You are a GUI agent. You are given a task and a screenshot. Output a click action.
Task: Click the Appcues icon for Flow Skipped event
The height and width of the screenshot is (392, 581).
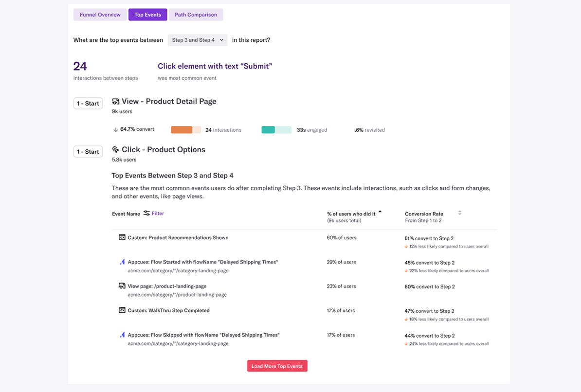pyautogui.click(x=123, y=335)
